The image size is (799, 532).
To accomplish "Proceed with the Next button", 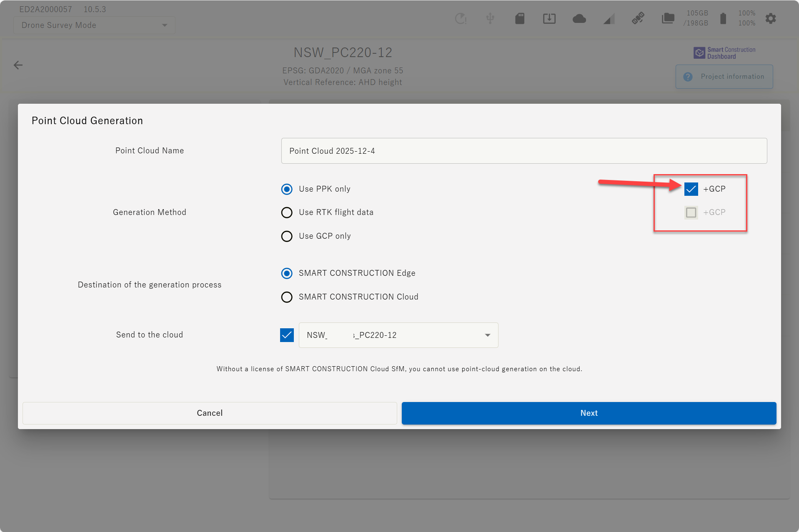I will (x=589, y=413).
